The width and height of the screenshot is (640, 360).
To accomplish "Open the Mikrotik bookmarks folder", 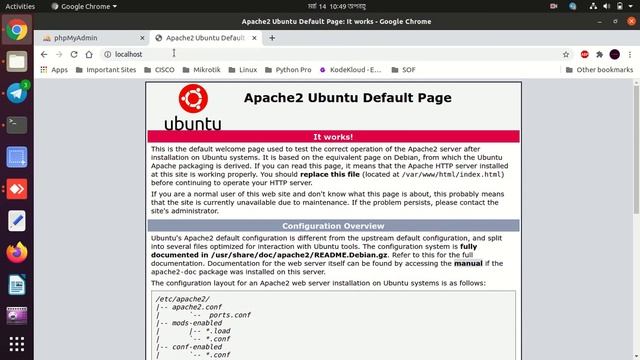I will tap(201, 70).
